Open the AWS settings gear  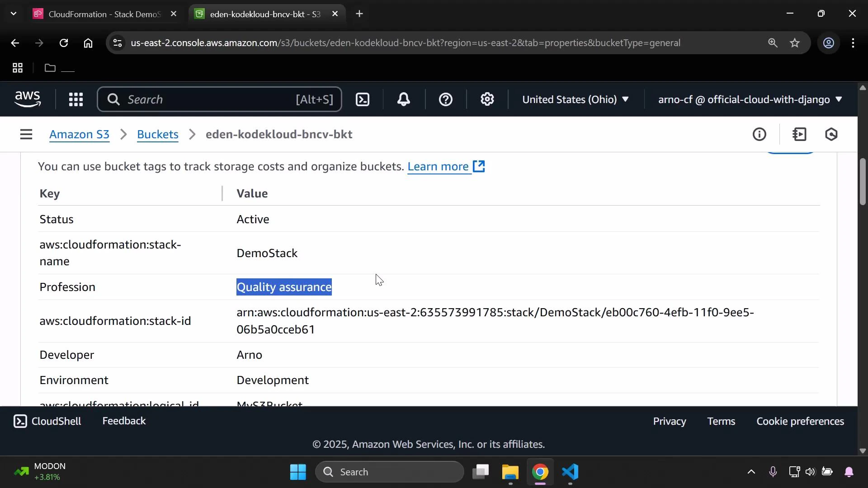(487, 99)
